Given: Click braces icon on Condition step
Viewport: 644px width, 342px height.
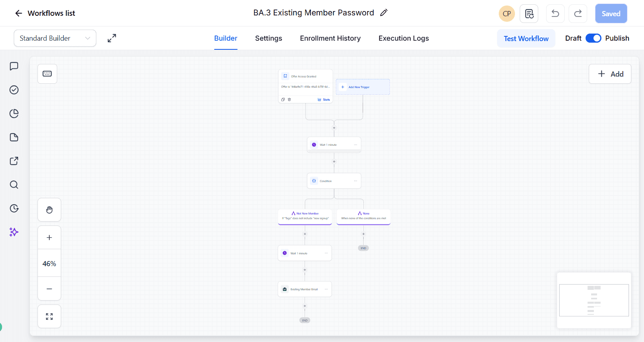Looking at the screenshot, I should 314,181.
